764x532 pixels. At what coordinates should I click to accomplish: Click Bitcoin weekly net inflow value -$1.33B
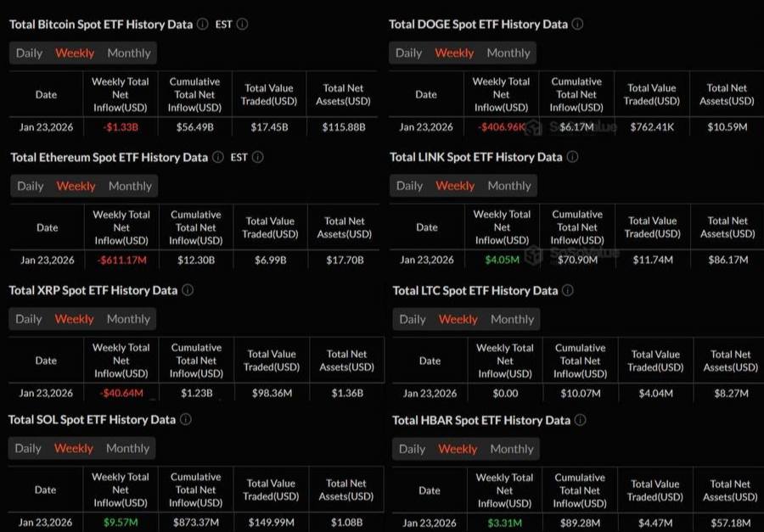121,127
